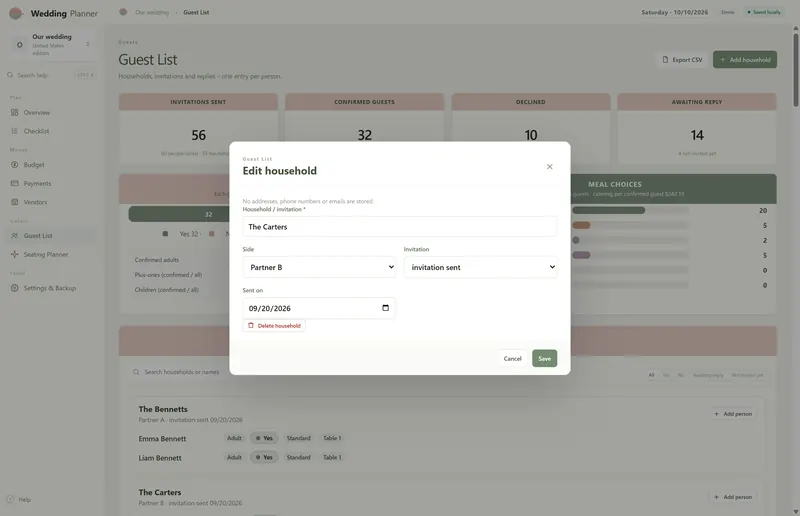Click the Invitations Sent count 56
The width and height of the screenshot is (800, 516).
tap(198, 135)
